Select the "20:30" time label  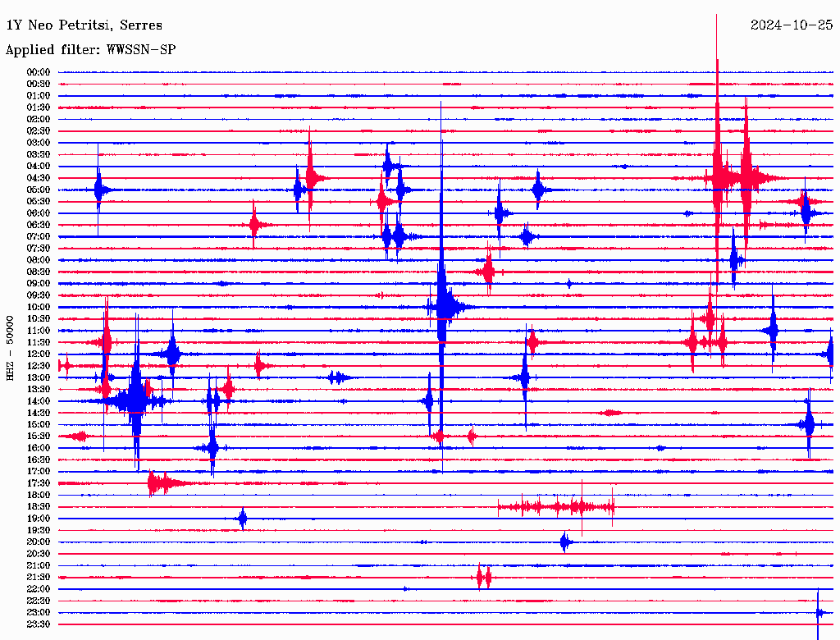(x=38, y=554)
